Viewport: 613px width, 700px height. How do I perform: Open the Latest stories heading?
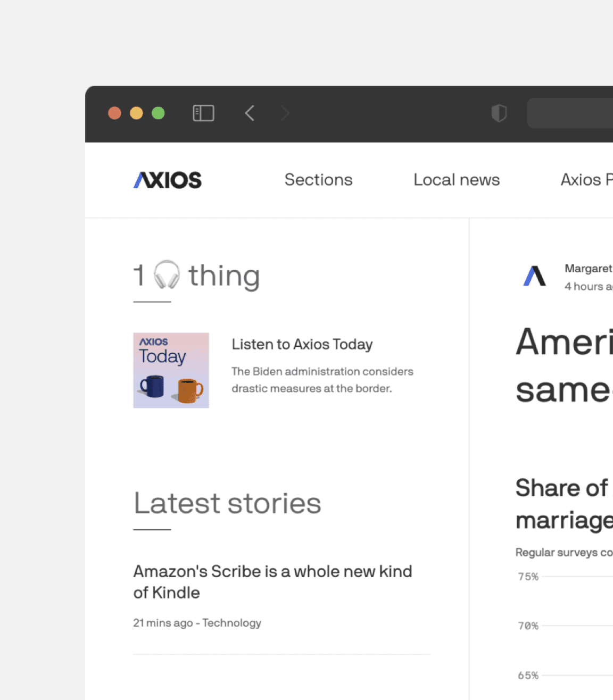[227, 503]
